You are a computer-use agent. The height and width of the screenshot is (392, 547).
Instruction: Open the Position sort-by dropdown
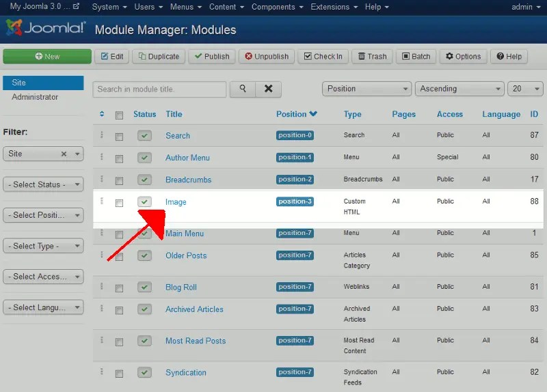(366, 89)
